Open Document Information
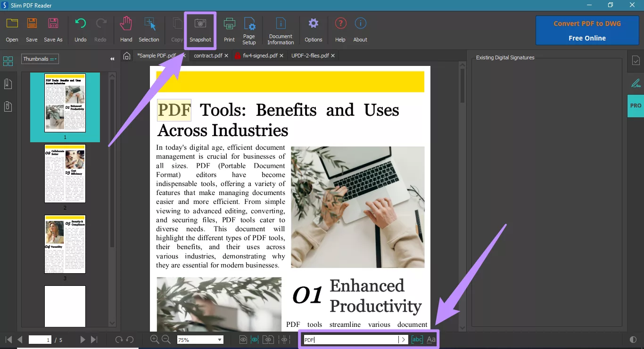Screen dimensions: 644x349 281,29
